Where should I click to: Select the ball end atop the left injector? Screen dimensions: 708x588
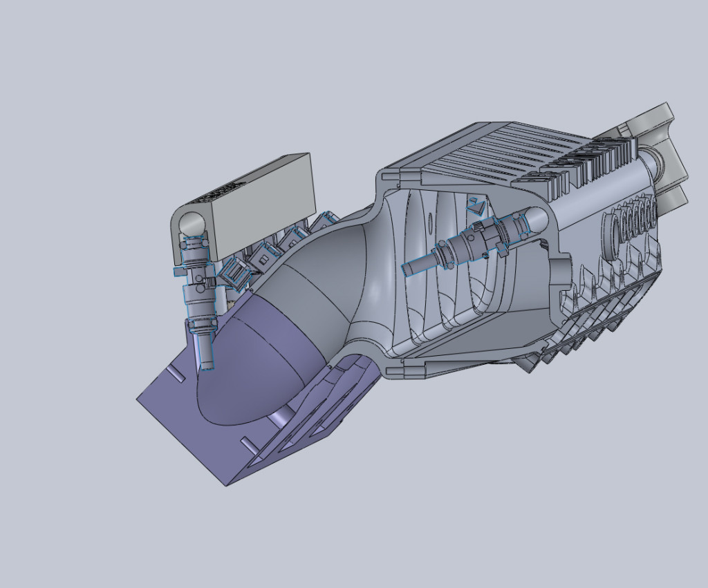pyautogui.click(x=191, y=224)
